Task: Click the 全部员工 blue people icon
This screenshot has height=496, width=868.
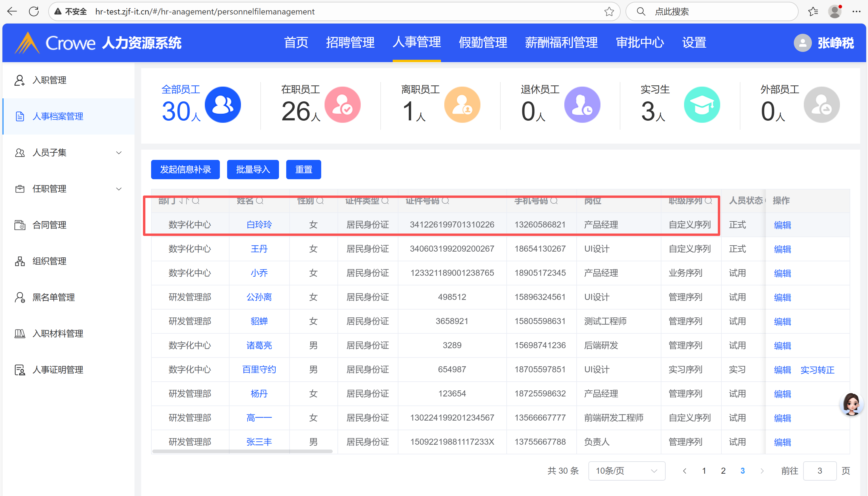Action: [x=223, y=105]
